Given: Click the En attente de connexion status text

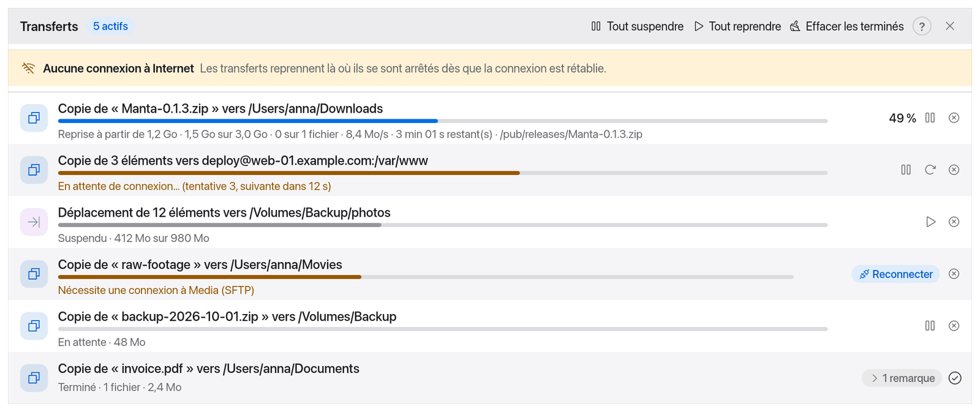Looking at the screenshot, I should click(194, 186).
